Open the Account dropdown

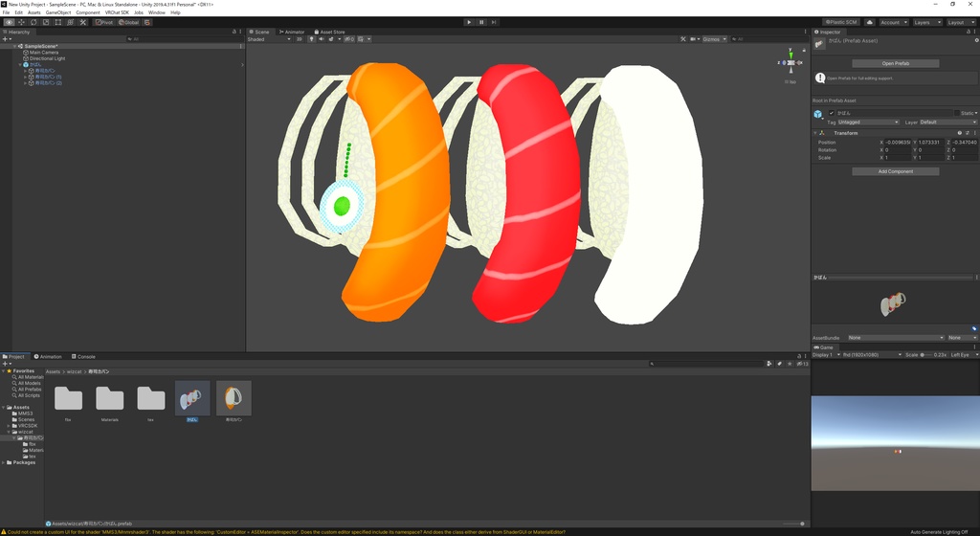point(893,22)
